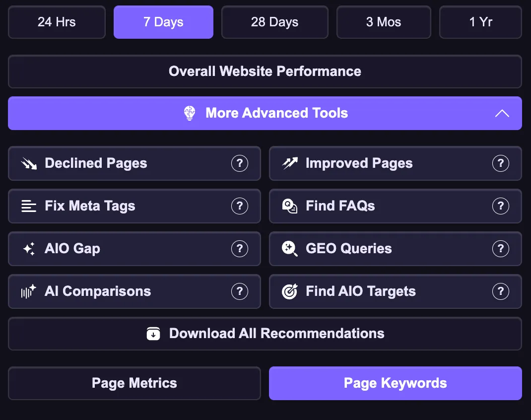
Task: Open help for Fix Meta Tags
Action: click(x=240, y=206)
